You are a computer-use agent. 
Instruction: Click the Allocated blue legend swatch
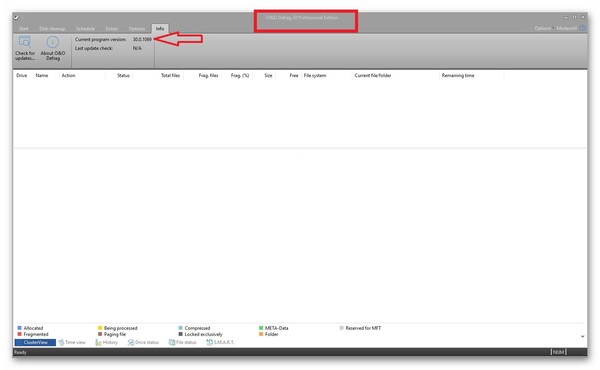tap(20, 328)
